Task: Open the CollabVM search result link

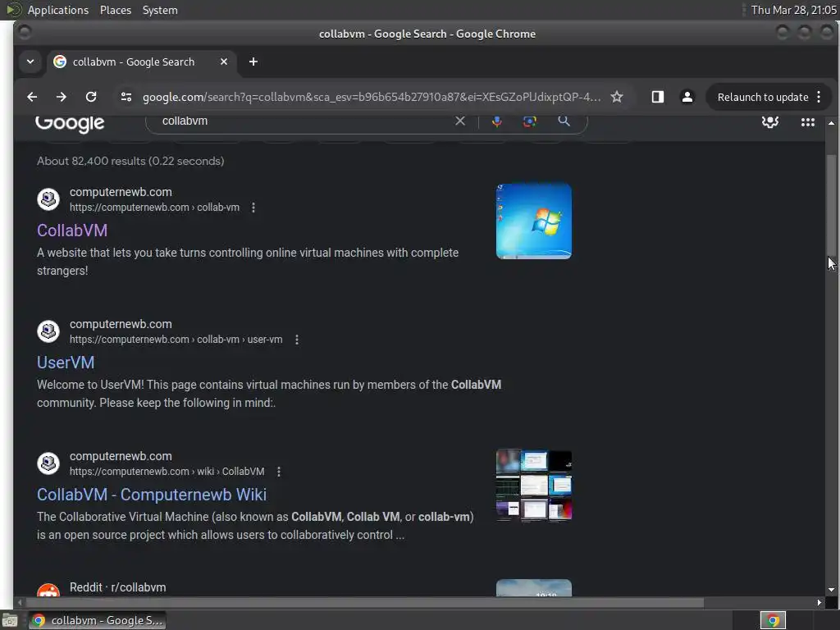Action: [72, 231]
